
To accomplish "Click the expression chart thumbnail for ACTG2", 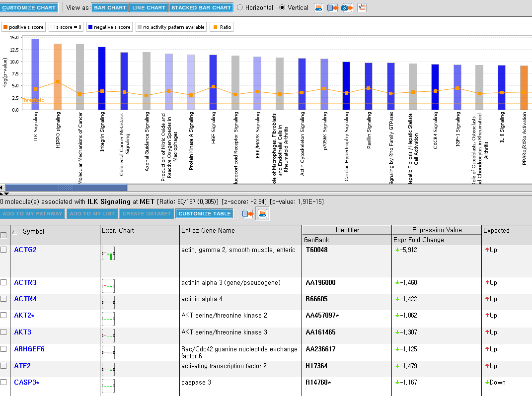I will click(108, 253).
